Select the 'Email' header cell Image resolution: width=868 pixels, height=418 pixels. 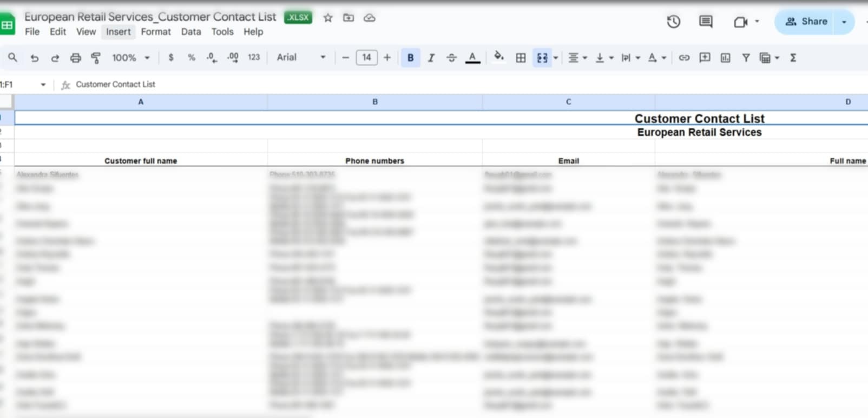568,160
